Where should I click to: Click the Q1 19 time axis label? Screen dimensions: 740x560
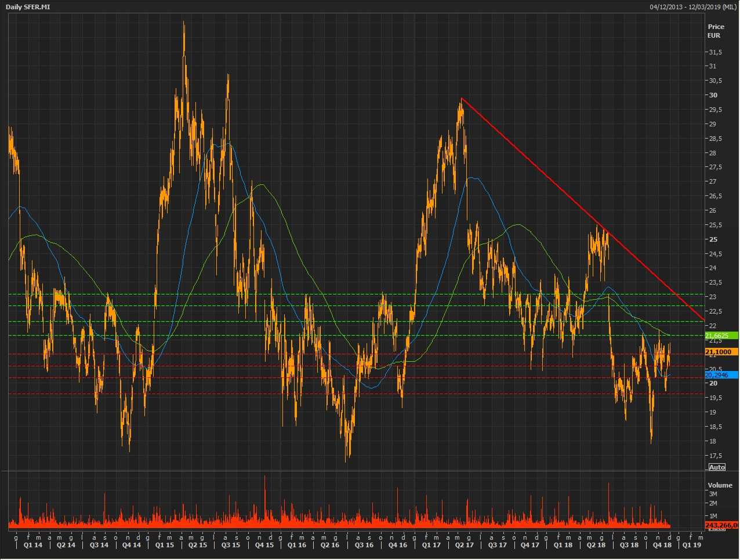691,545
